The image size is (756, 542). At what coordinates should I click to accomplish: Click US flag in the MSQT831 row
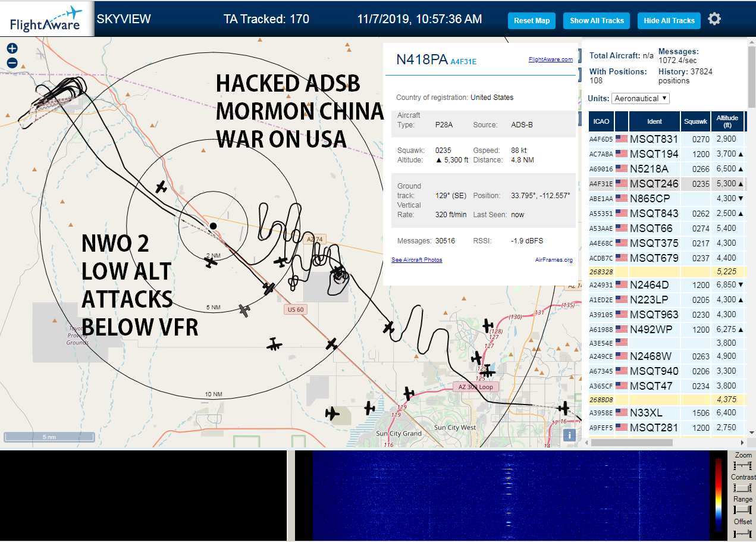622,139
